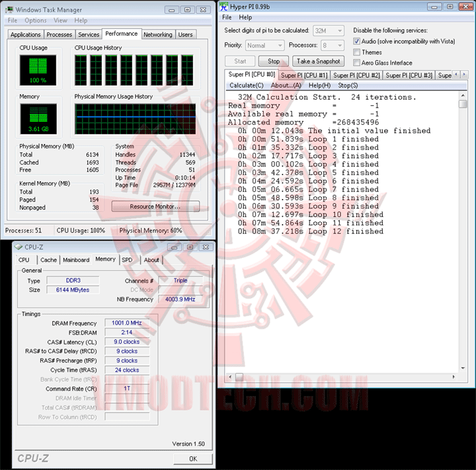Click the CAS# Latency 9.0 clocks value
This screenshot has width=476, height=470.
pos(127,342)
